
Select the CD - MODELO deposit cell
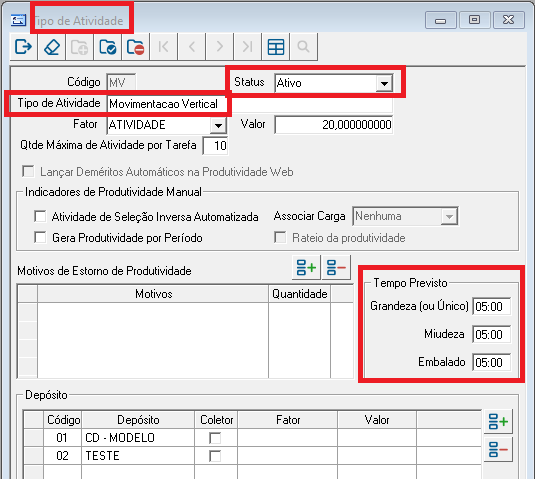(x=138, y=438)
